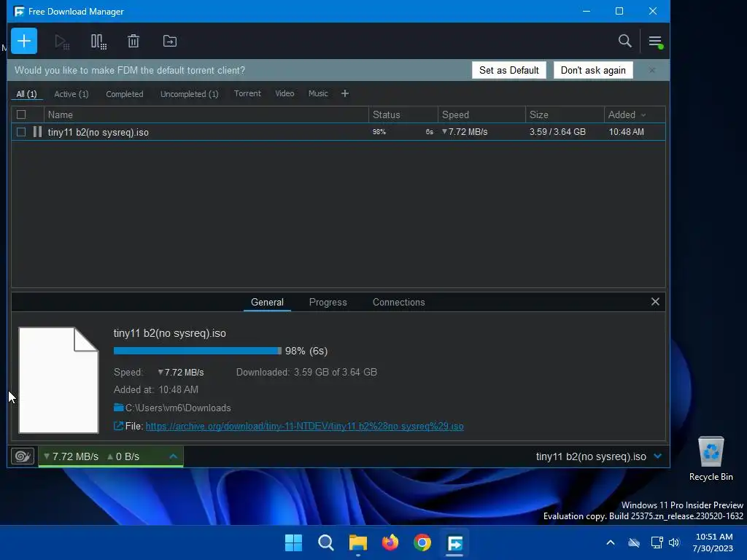The height and width of the screenshot is (560, 747).
Task: Show hidden system tray icons chevron
Action: pos(611,542)
